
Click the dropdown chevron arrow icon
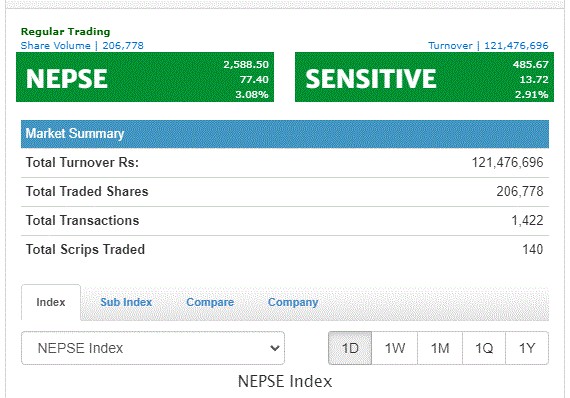coord(275,348)
